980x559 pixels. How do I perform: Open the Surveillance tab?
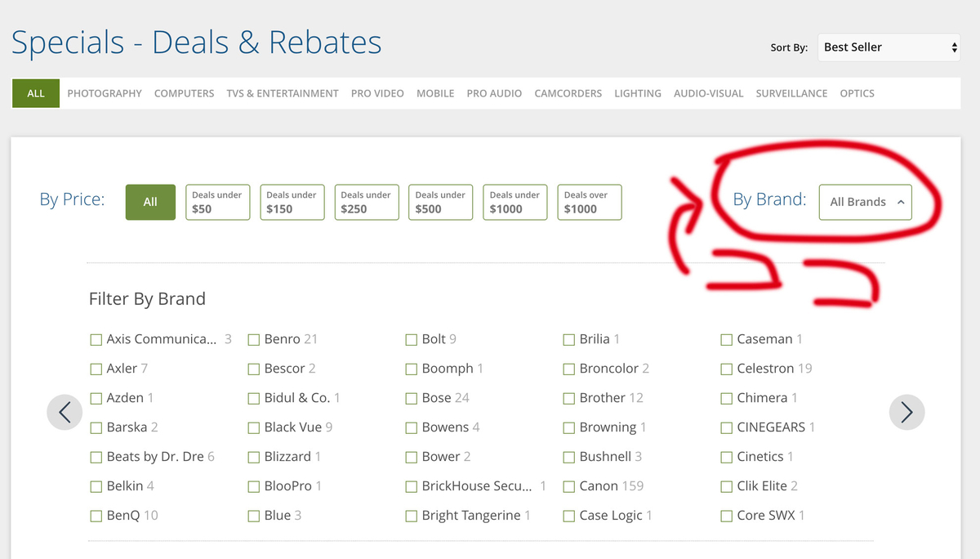click(x=791, y=93)
